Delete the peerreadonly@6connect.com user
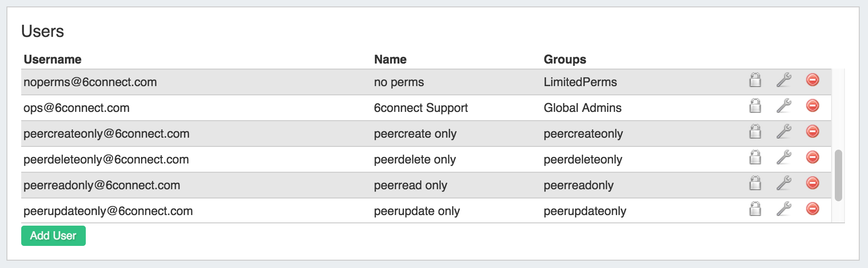 click(x=812, y=183)
